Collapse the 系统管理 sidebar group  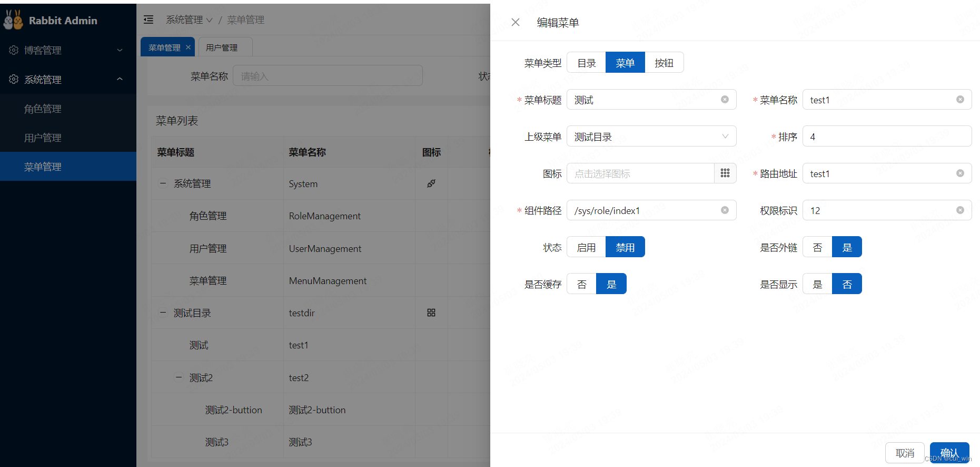pyautogui.click(x=68, y=79)
